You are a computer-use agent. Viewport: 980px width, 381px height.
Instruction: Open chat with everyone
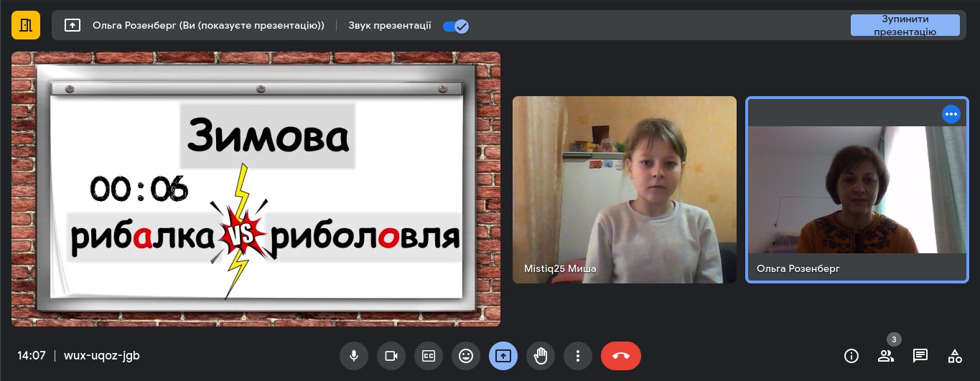point(920,356)
